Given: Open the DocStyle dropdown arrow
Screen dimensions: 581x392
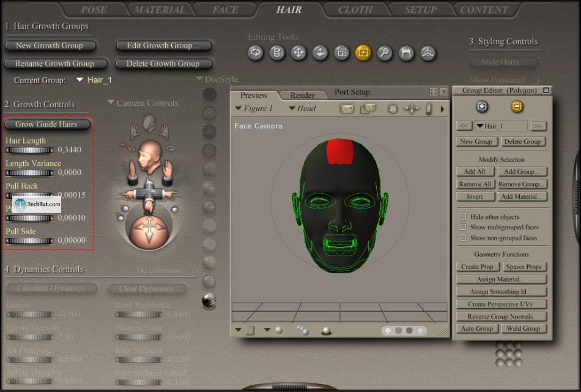Looking at the screenshot, I should point(199,78).
